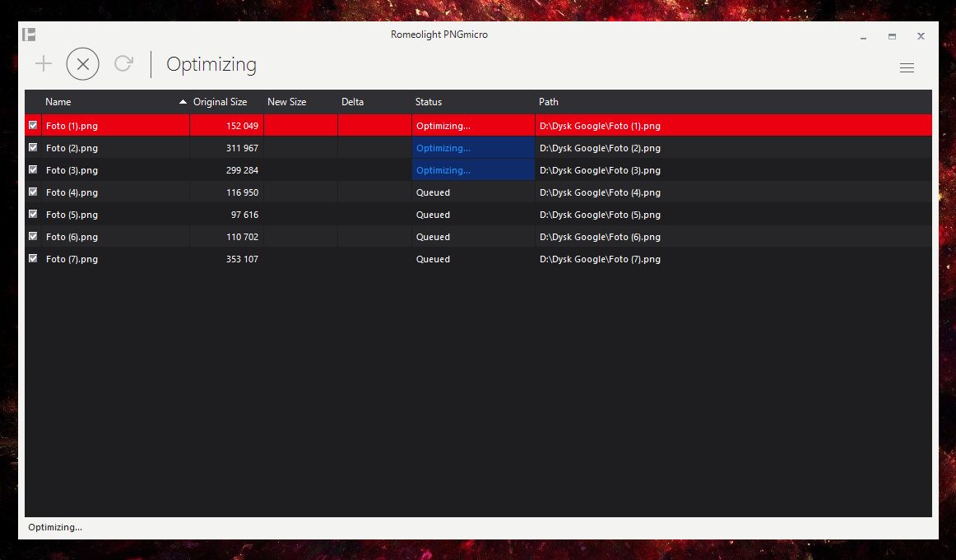Sort by Status column header
Image resolution: width=956 pixels, height=560 pixels.
(429, 102)
